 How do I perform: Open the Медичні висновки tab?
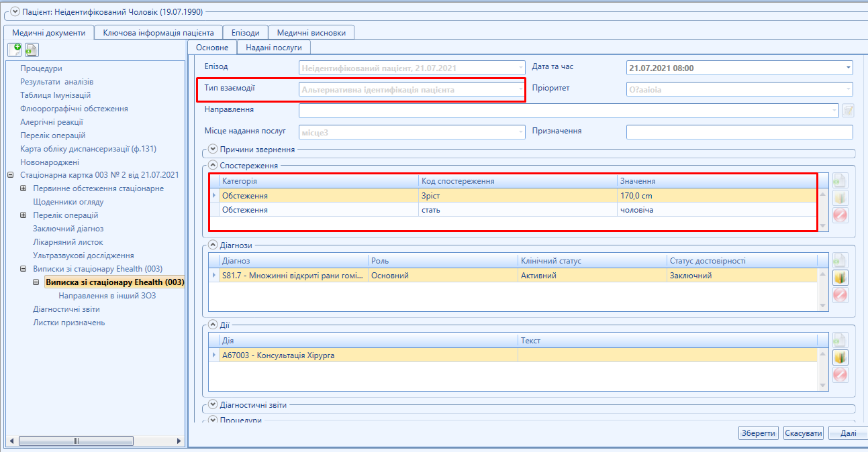point(311,33)
